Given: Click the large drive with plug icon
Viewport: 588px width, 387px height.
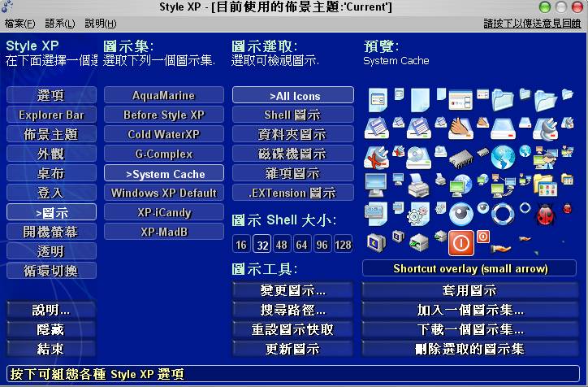Looking at the screenshot, I should [x=545, y=128].
